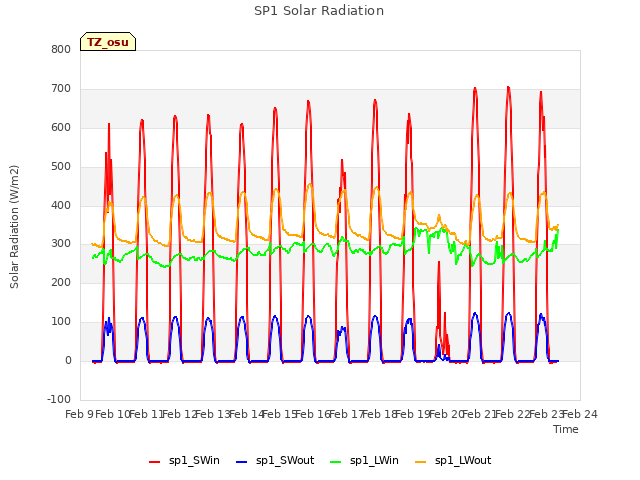The width and height of the screenshot is (640, 480).
Task: Click the blue sp1_SWout legend swatch
Action: click(242, 462)
